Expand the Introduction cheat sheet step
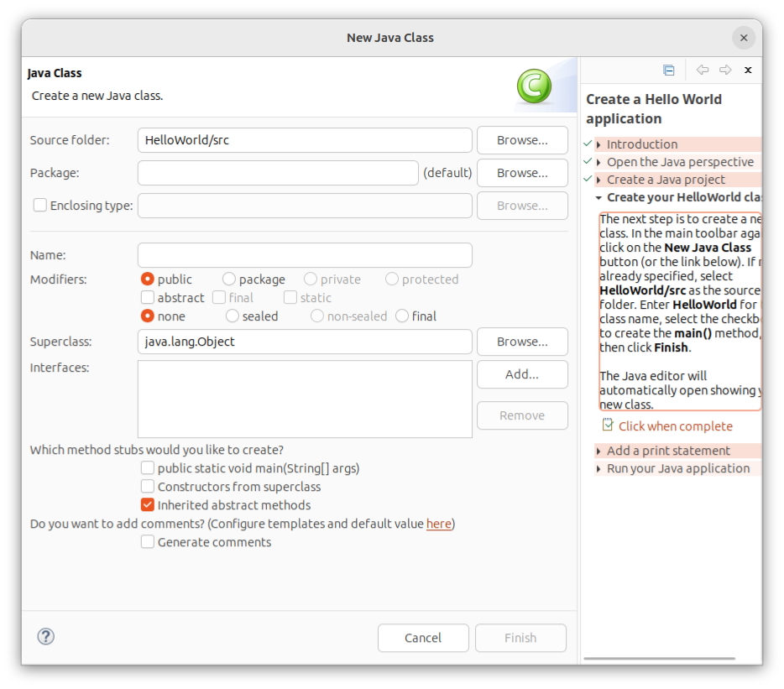The width and height of the screenshot is (784, 689). pos(598,144)
